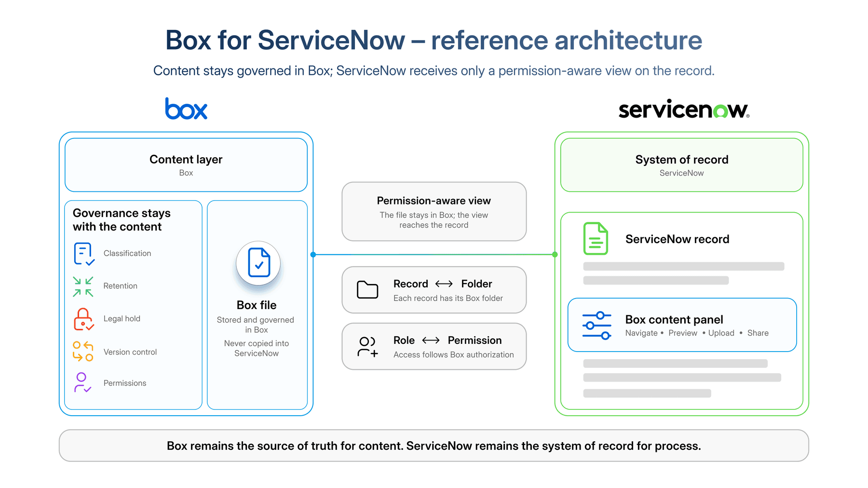Select the "Content layer" heading
The image size is (868, 488).
tap(186, 160)
